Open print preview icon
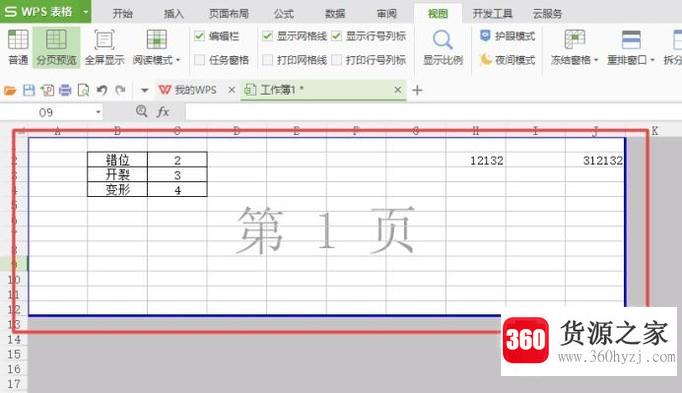682x393 pixels. point(83,90)
